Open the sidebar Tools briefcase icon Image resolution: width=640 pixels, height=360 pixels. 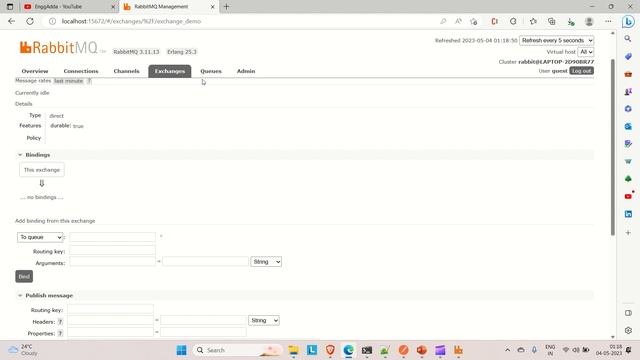(x=628, y=74)
